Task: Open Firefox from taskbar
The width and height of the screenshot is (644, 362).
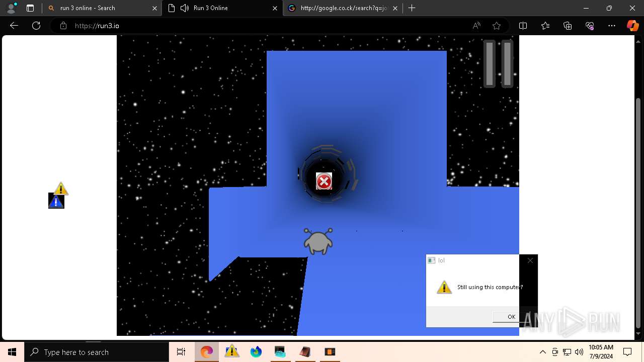Action: [x=256, y=352]
